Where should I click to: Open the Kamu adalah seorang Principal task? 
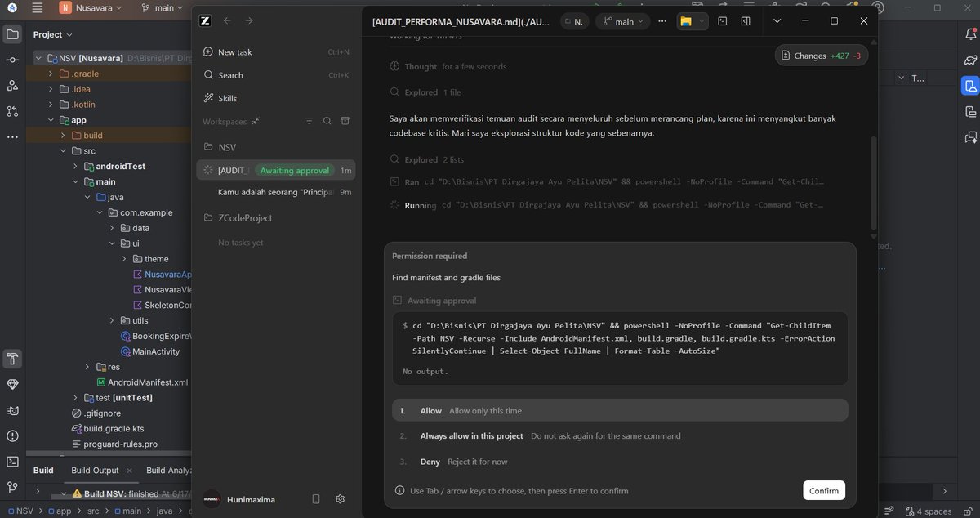(x=276, y=192)
